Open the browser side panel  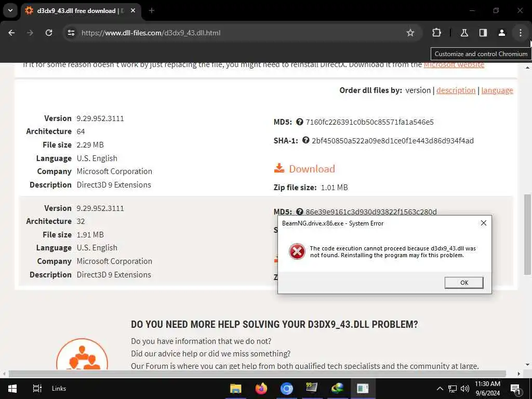pos(483,33)
